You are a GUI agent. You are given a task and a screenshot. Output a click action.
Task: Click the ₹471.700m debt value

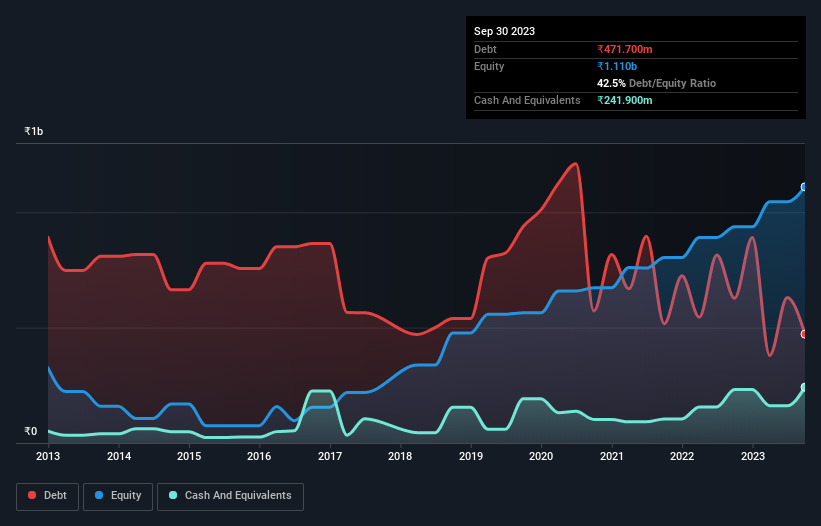pyautogui.click(x=625, y=49)
